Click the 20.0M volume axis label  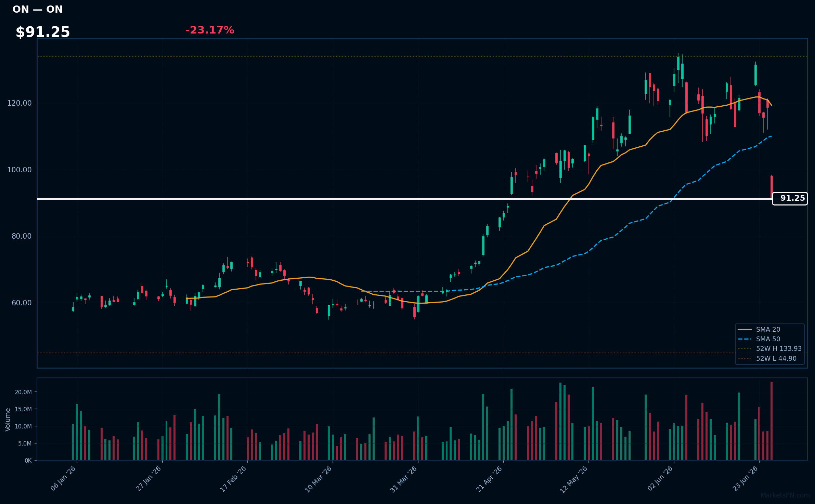pyautogui.click(x=23, y=392)
